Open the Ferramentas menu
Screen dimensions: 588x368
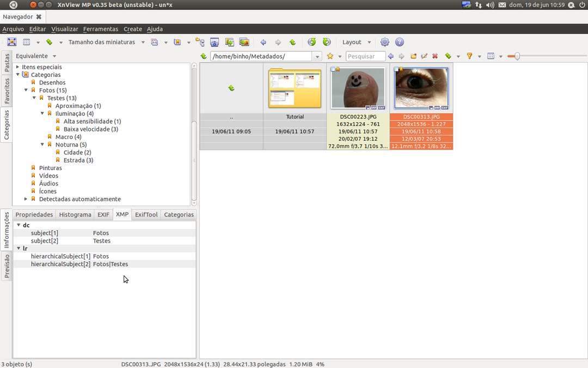[x=101, y=29]
